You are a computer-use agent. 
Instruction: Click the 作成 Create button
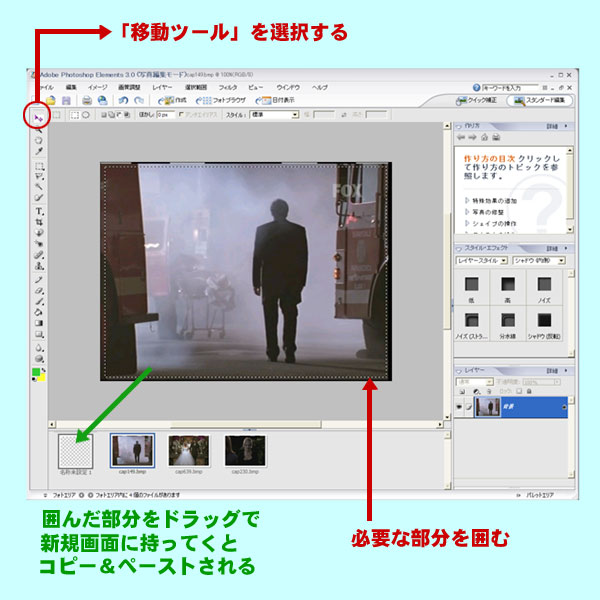172,100
